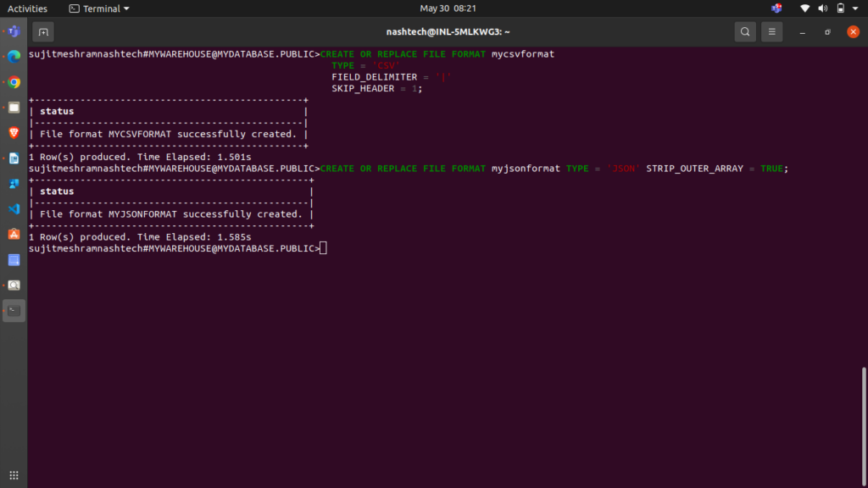Open Visual Studio Code from the dock
This screenshot has width=868, height=488.
pyautogui.click(x=14, y=208)
